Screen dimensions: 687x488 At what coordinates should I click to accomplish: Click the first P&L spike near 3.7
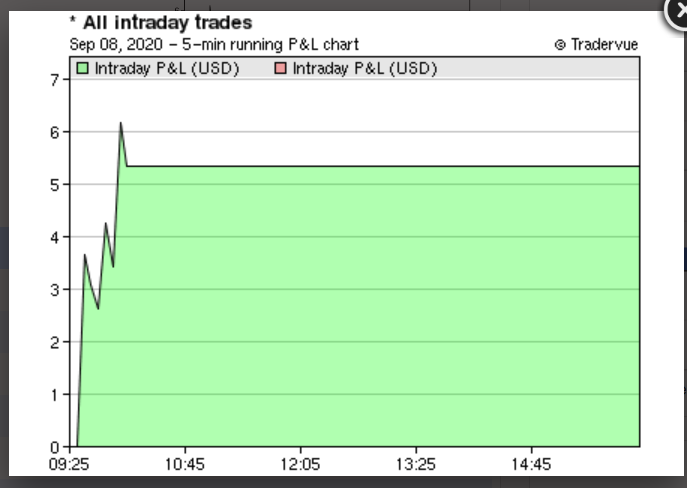[x=85, y=255]
